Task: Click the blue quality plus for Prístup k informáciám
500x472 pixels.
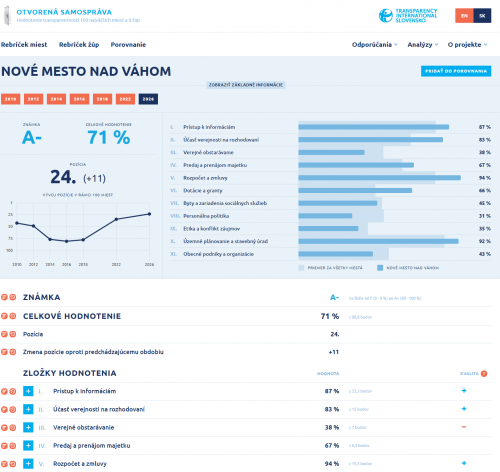Action: (x=464, y=391)
